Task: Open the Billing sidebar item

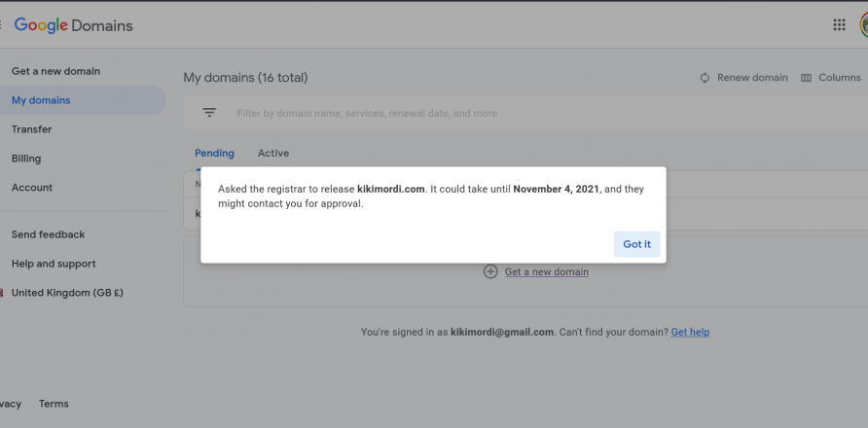Action: click(x=26, y=159)
